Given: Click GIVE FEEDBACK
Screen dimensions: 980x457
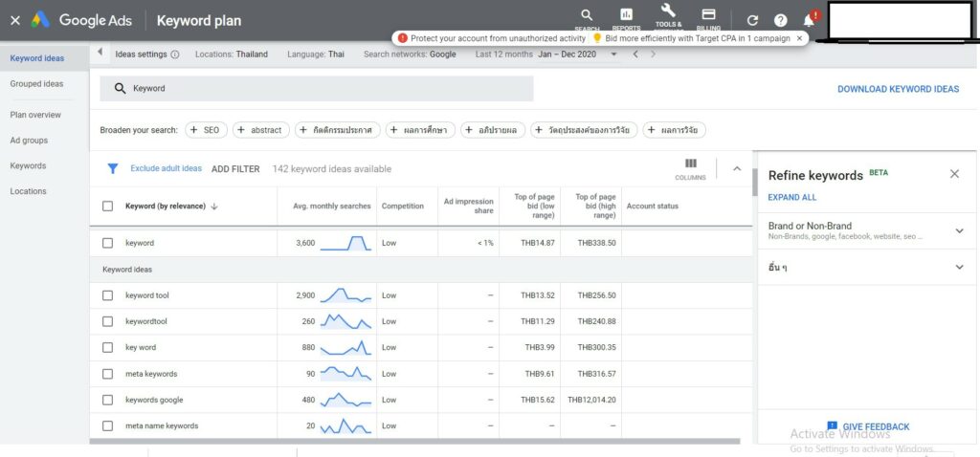Looking at the screenshot, I should [x=868, y=427].
